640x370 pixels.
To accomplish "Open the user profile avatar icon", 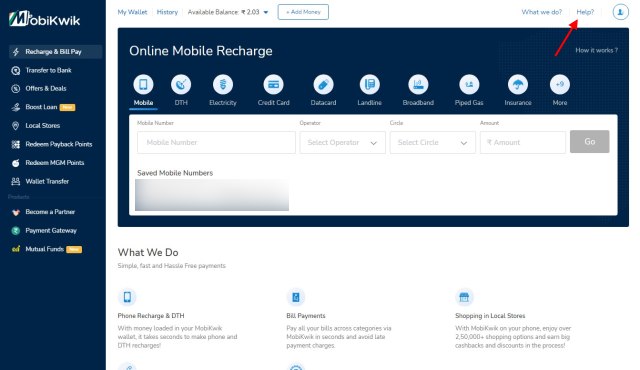I will point(620,12).
